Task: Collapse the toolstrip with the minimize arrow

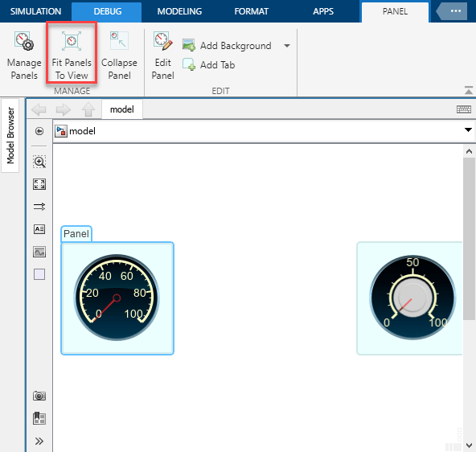Action: (469, 90)
